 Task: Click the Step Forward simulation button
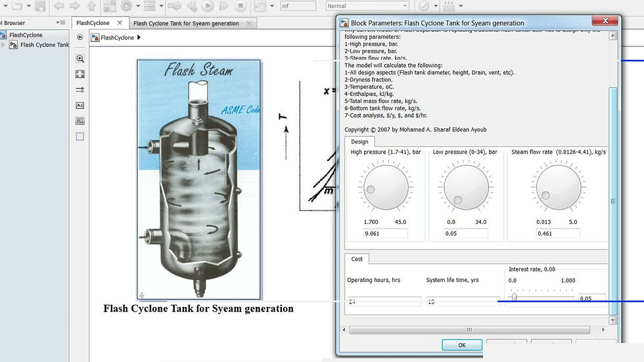pyautogui.click(x=224, y=6)
